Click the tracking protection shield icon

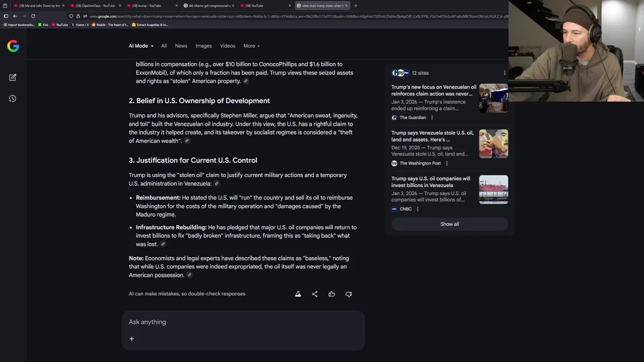pos(71,16)
